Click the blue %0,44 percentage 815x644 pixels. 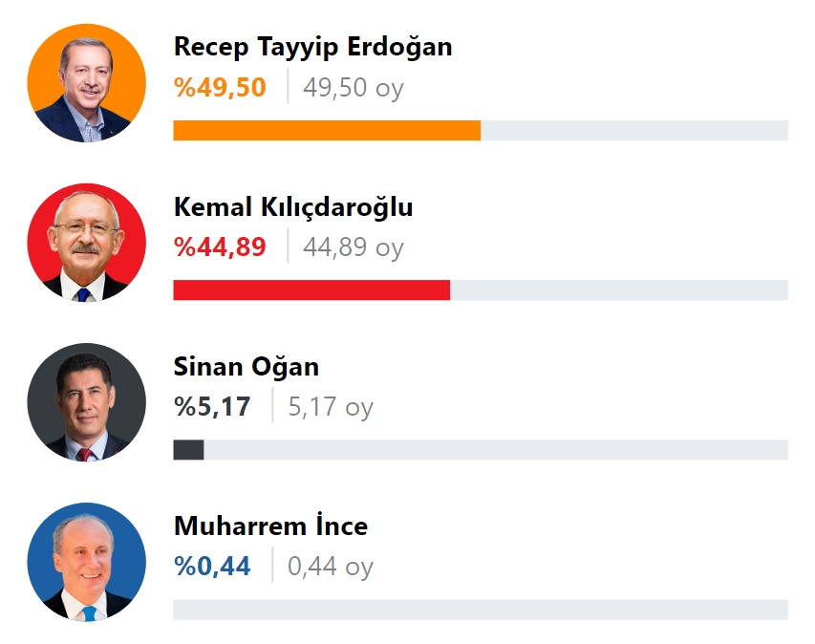212,566
